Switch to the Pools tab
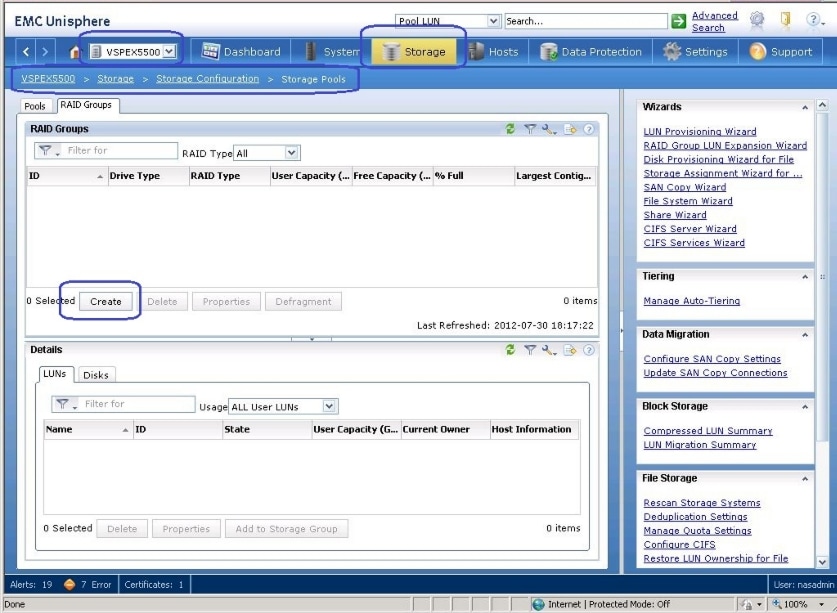This screenshot has width=837, height=613. click(x=35, y=106)
